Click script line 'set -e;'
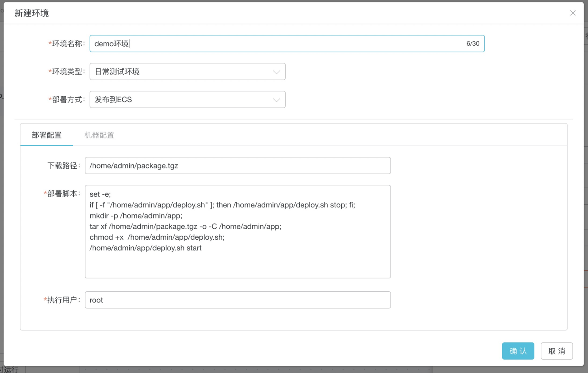The width and height of the screenshot is (588, 373). (100, 194)
